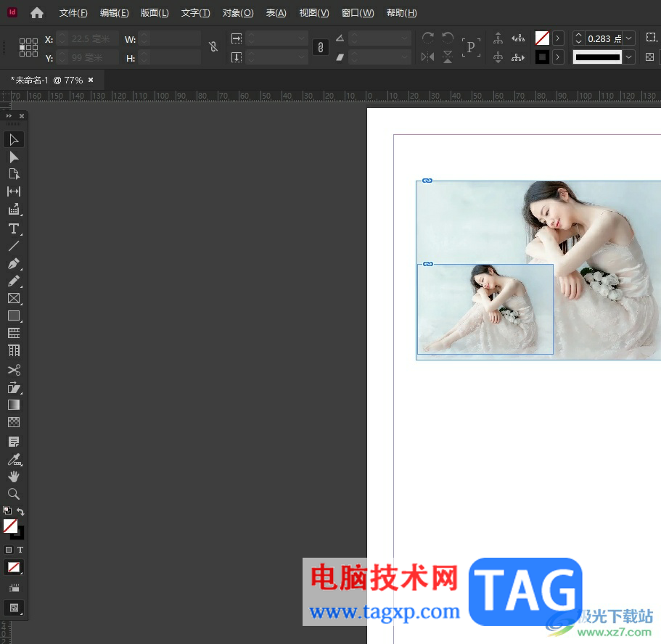Open the stroke weight dropdown
661x644 pixels.
pyautogui.click(x=629, y=38)
